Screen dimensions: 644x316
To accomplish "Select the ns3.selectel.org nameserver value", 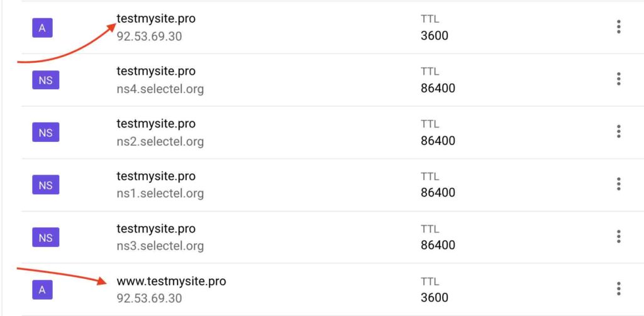I will [x=160, y=246].
